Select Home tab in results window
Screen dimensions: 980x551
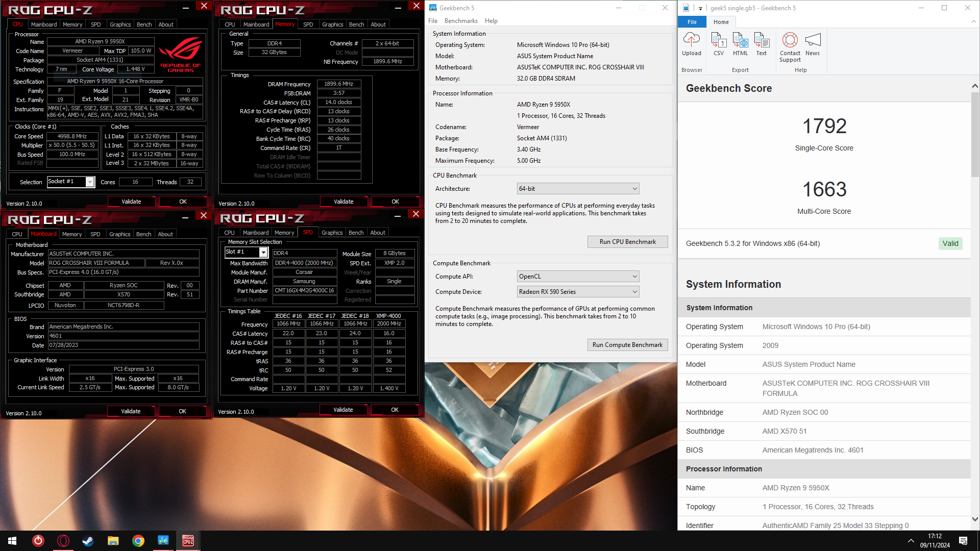pyautogui.click(x=721, y=22)
